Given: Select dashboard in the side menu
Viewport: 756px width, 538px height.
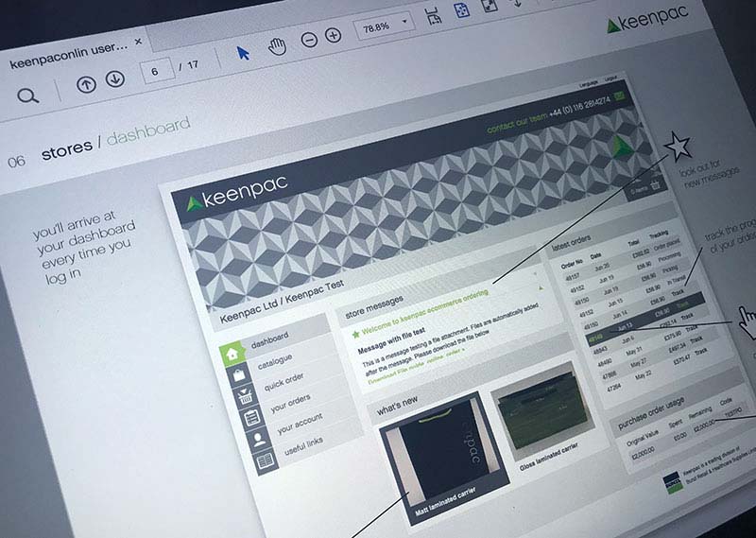Looking at the screenshot, I should click(x=270, y=339).
